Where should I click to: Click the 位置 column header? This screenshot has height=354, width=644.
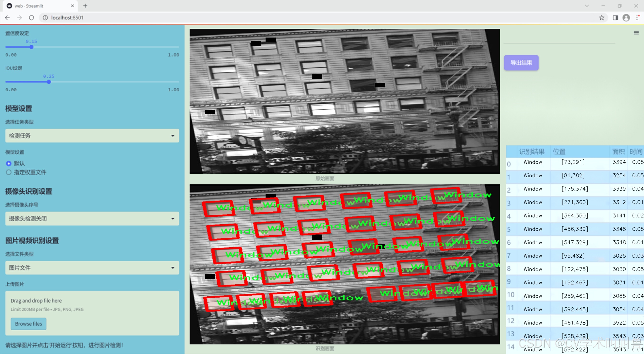[x=559, y=152]
